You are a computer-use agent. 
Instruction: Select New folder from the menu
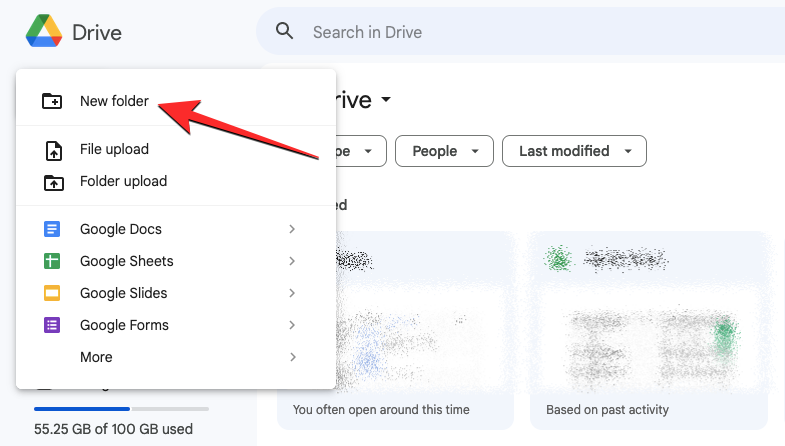coord(114,101)
